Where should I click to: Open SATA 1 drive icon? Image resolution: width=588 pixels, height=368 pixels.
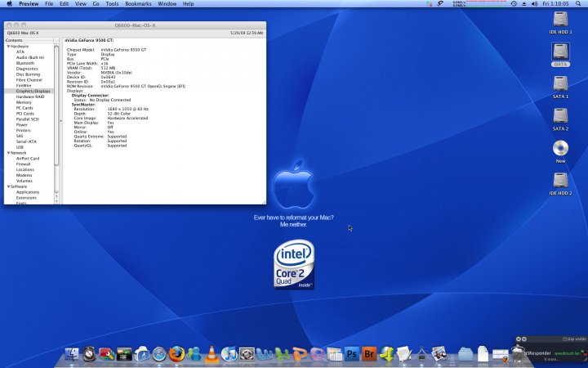click(560, 88)
